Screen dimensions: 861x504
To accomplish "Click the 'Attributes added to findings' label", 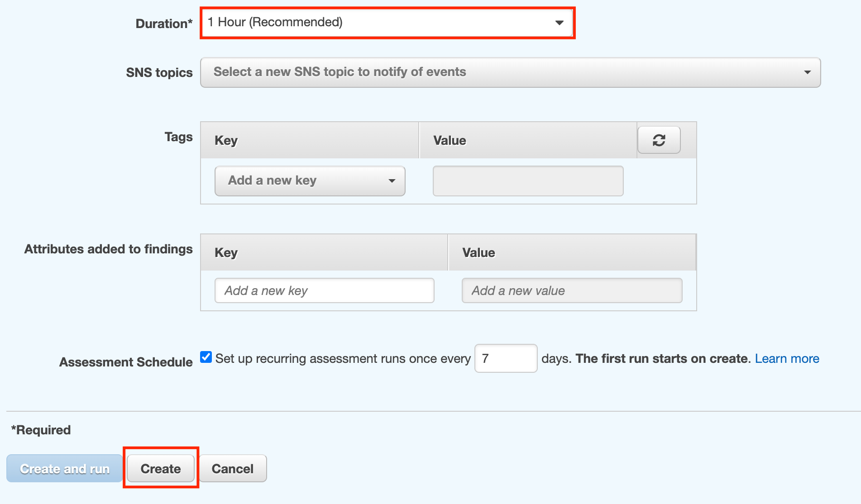I will point(109,249).
